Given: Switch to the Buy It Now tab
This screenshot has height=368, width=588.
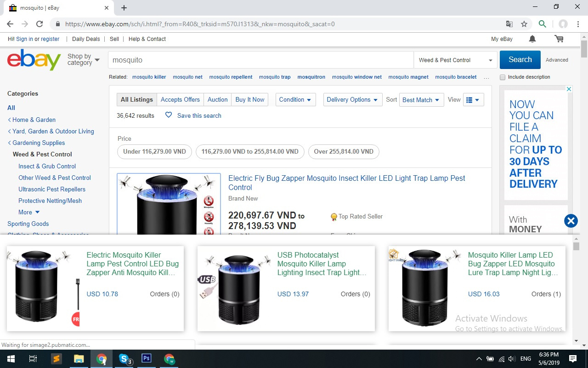Looking at the screenshot, I should point(250,100).
